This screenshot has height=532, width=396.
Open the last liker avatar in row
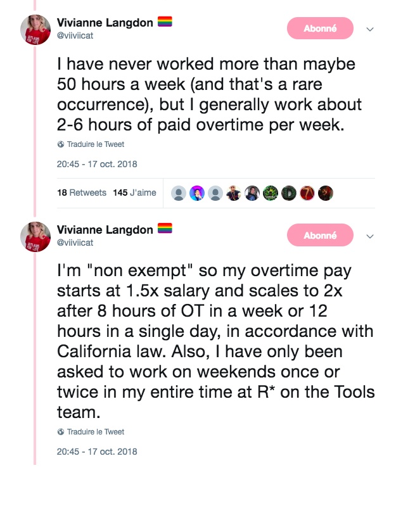[x=326, y=193]
